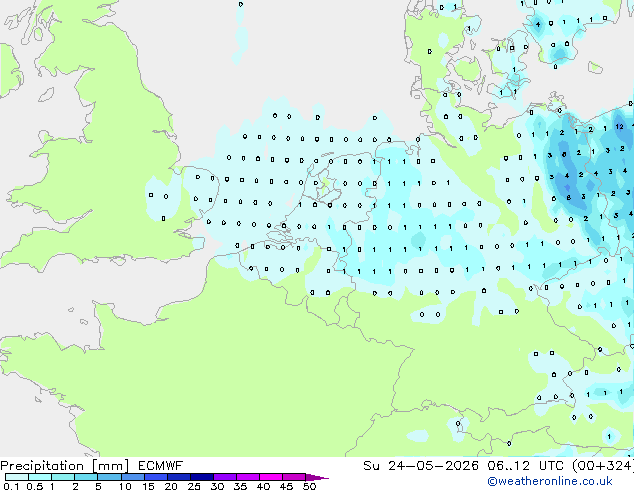The image size is (634, 490).
Task: Click the legend value '50'
Action: click(309, 486)
